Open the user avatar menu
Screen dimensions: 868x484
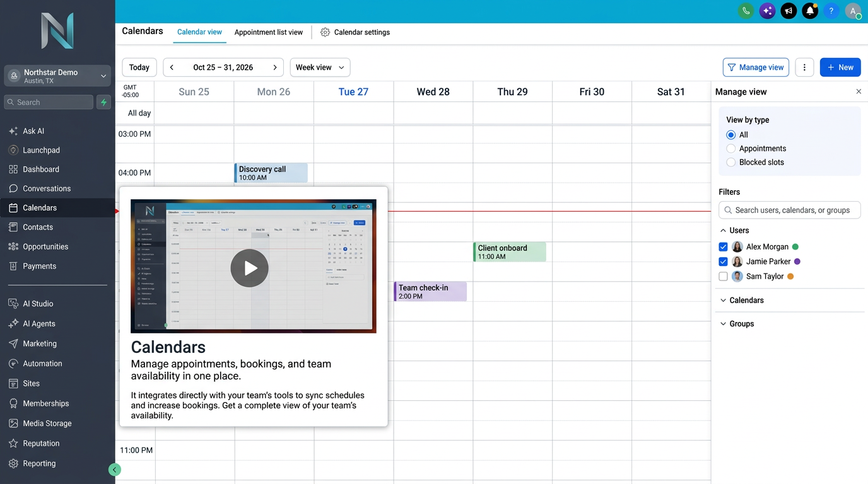[853, 11]
